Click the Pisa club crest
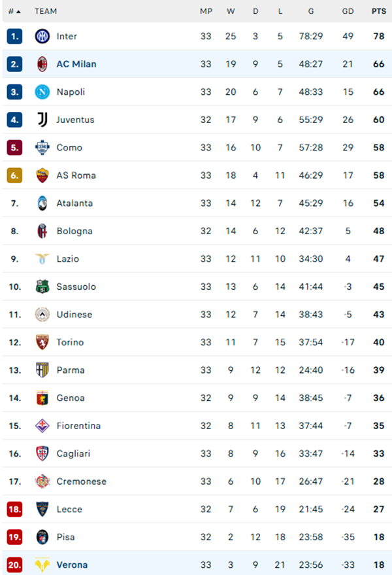Viewport: 392px width, 575px height. point(42,536)
